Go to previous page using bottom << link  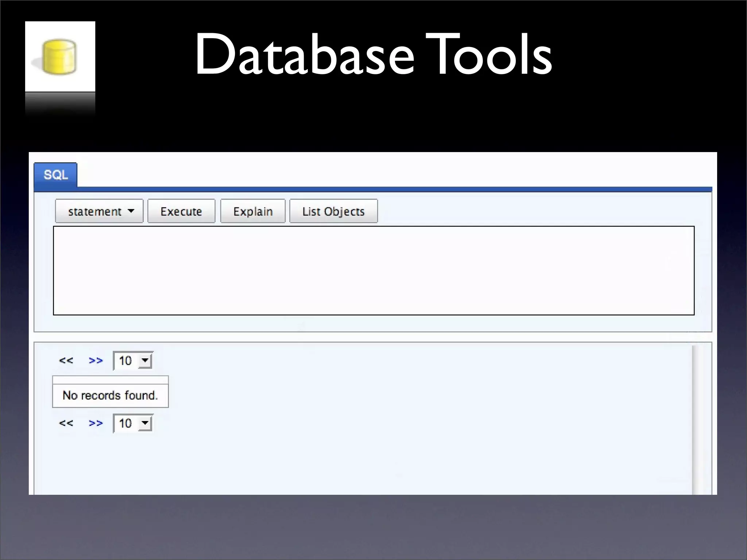pyautogui.click(x=66, y=423)
